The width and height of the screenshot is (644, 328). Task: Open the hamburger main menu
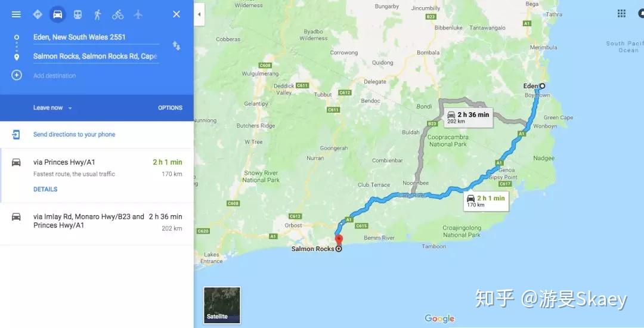click(x=16, y=14)
